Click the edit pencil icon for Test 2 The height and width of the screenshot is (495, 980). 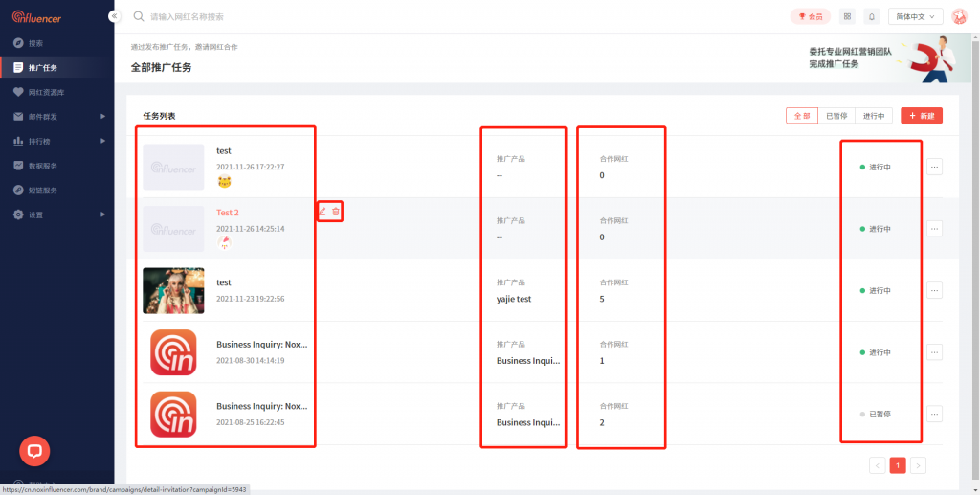pos(323,211)
